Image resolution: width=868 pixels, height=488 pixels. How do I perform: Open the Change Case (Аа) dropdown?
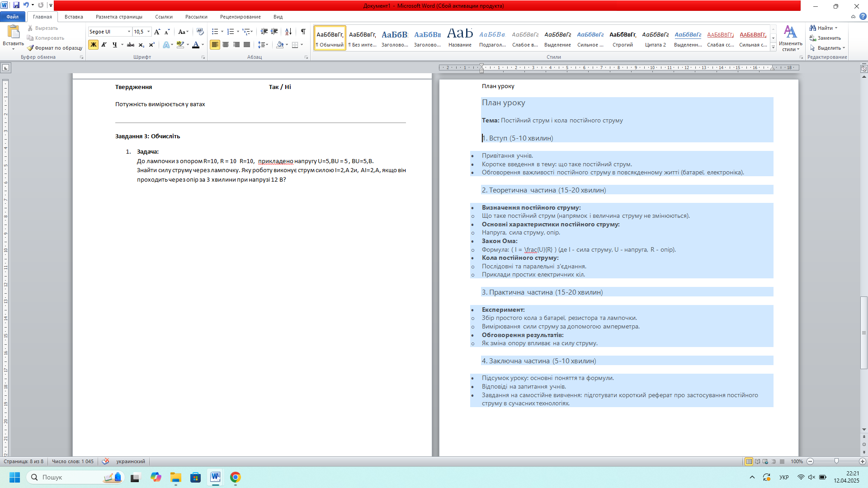coord(183,32)
